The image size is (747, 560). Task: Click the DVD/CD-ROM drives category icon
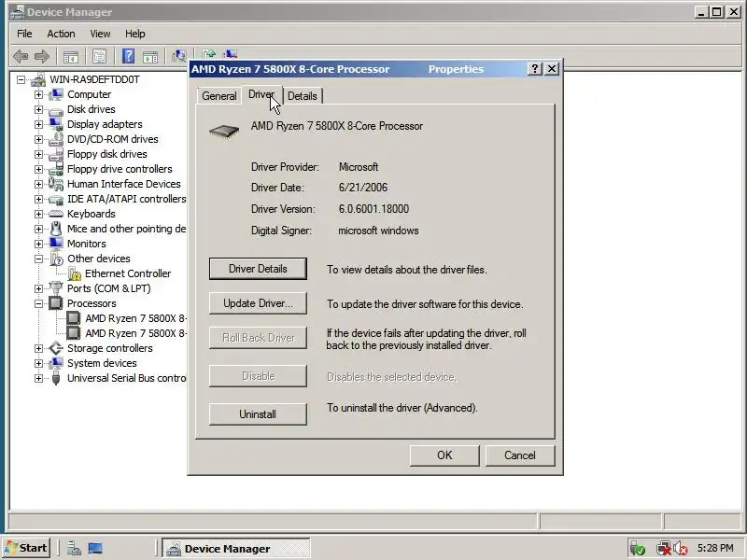pyautogui.click(x=56, y=139)
